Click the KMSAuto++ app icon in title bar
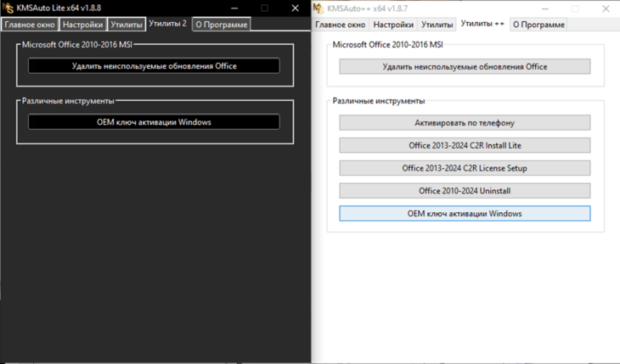 (318, 8)
